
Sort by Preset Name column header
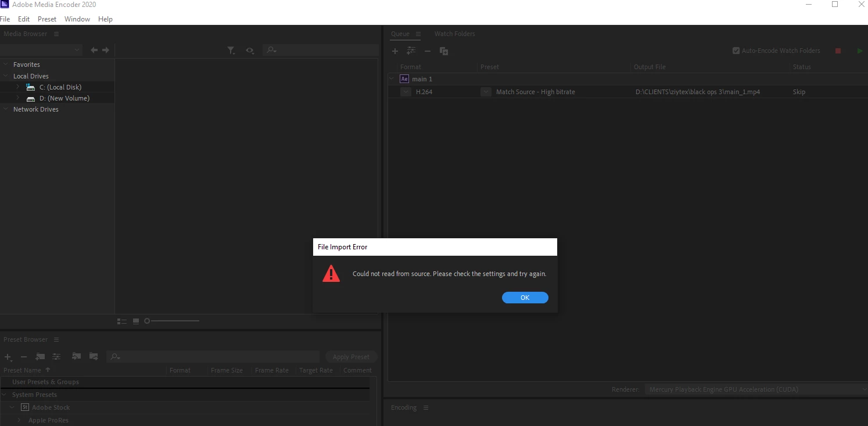click(x=23, y=370)
